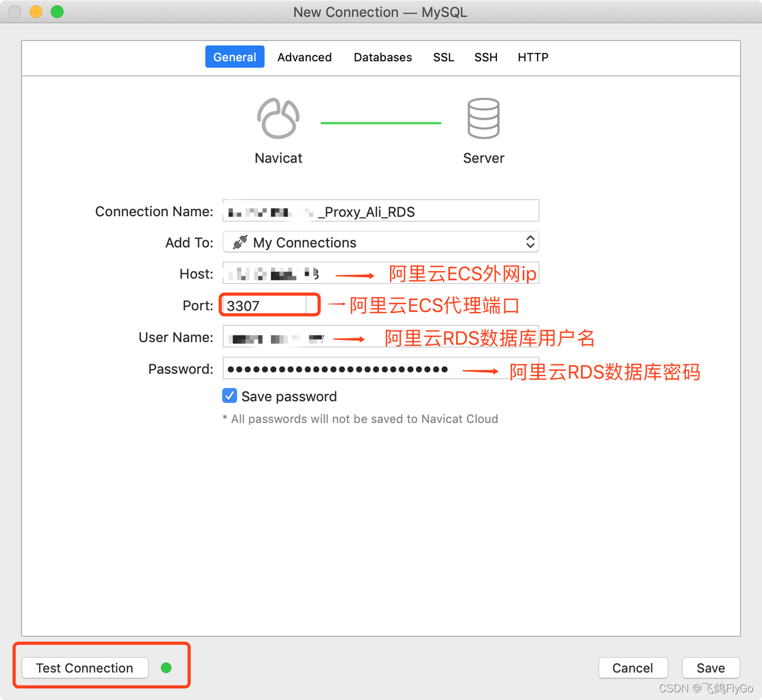762x700 pixels.
Task: Open the SSH tab
Action: [x=486, y=57]
